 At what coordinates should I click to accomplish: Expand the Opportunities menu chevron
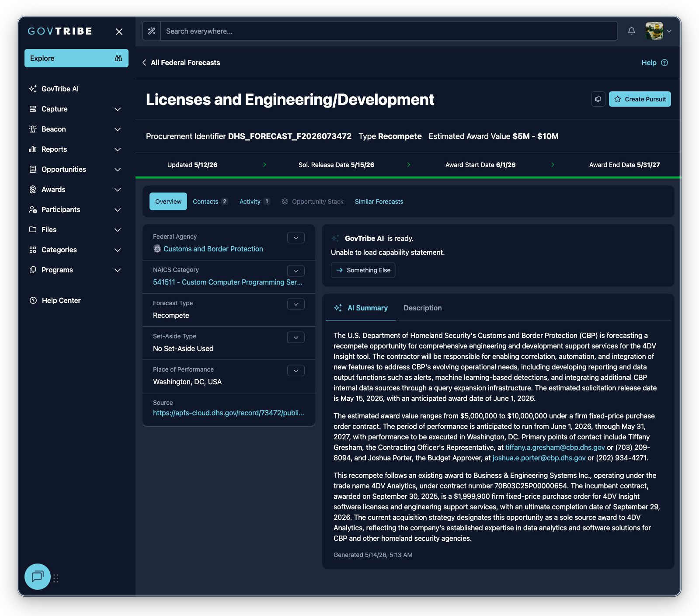[x=118, y=169]
